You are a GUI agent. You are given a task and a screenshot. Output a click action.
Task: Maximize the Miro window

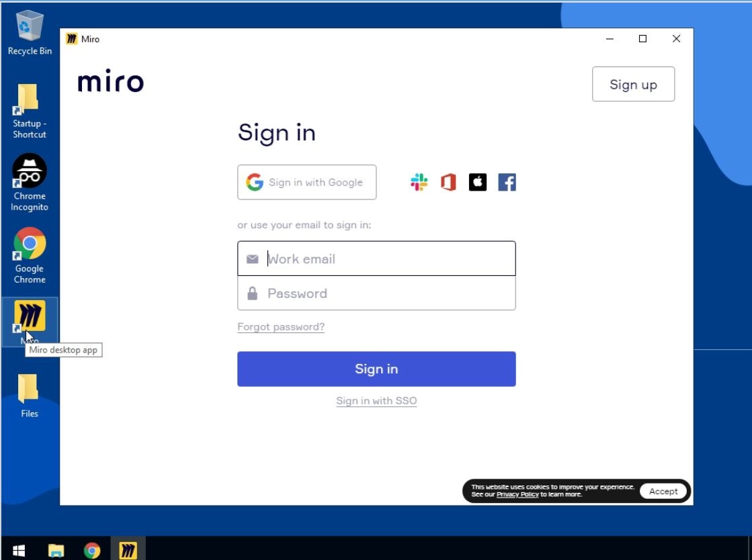click(x=642, y=39)
